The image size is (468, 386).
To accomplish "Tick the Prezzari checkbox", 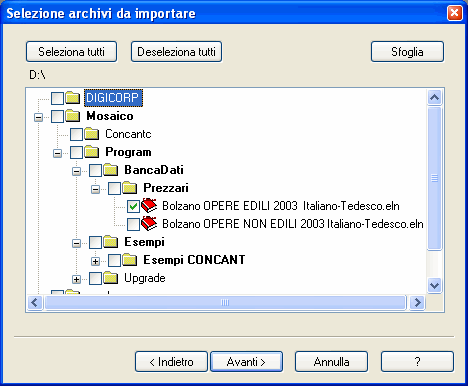I will (x=114, y=188).
